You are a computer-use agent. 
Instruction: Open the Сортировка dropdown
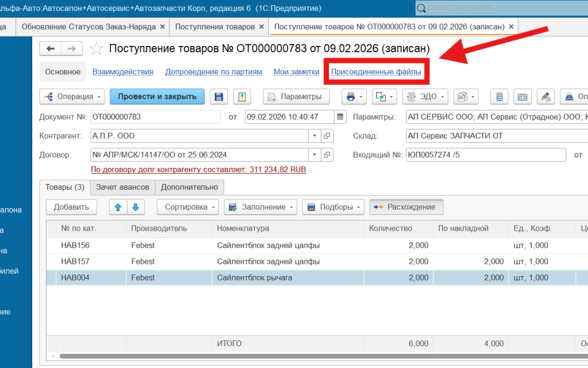[188, 207]
